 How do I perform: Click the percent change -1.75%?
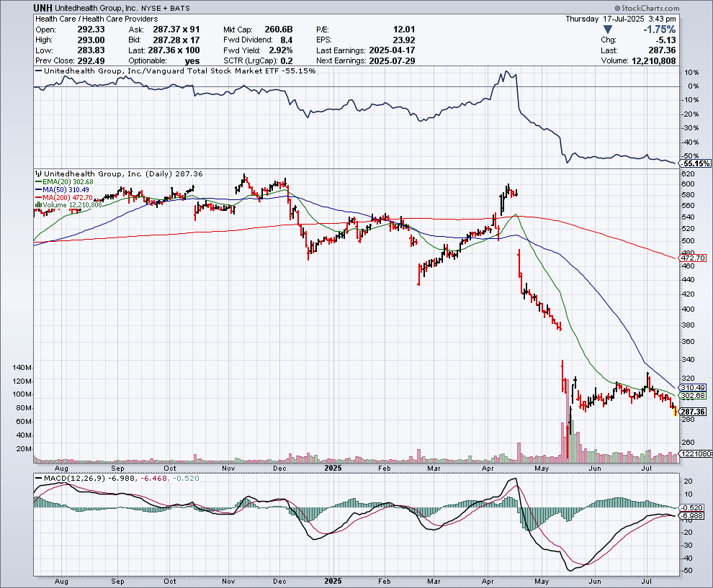point(659,30)
